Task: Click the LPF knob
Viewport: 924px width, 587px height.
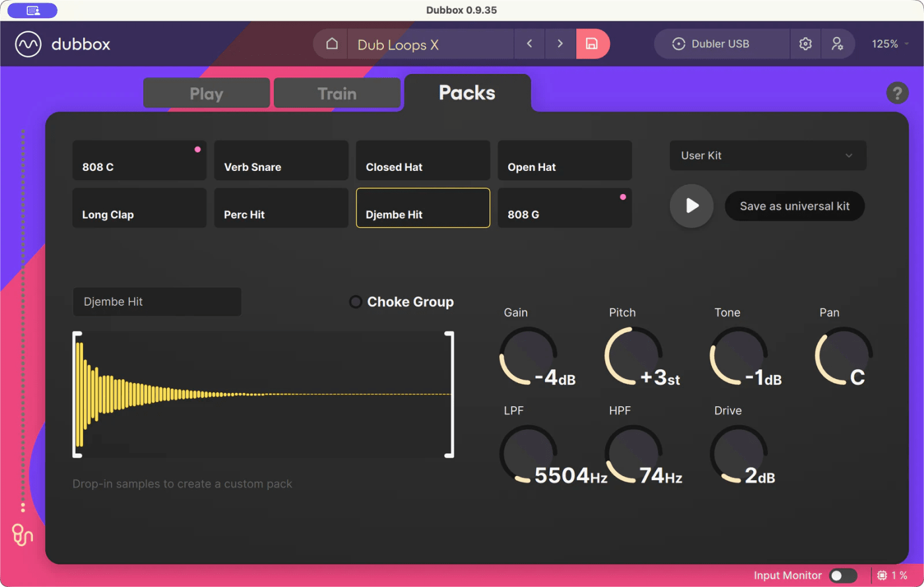Action: coord(528,454)
